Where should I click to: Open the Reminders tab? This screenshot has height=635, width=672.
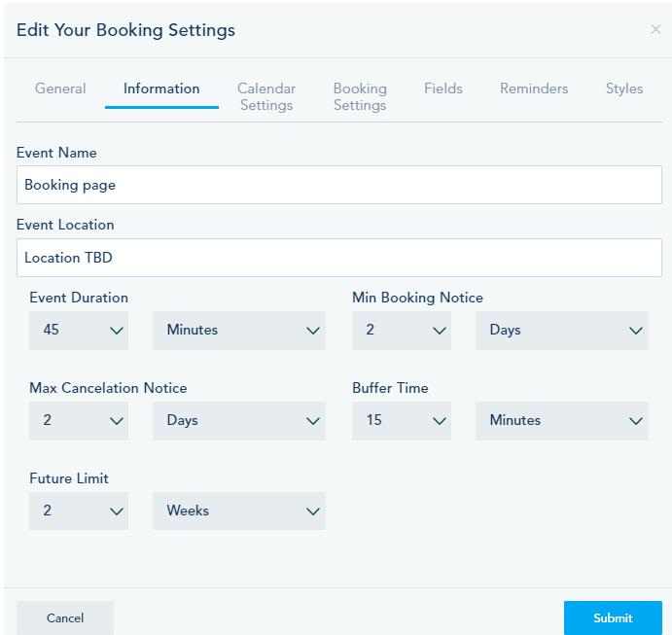tap(534, 88)
